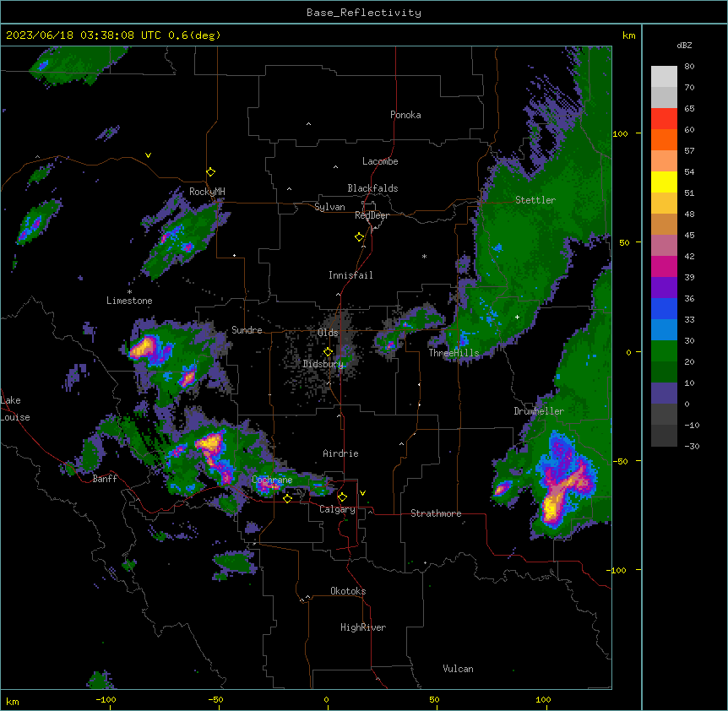Click the white plus marker east of ThreeHills

(x=517, y=317)
